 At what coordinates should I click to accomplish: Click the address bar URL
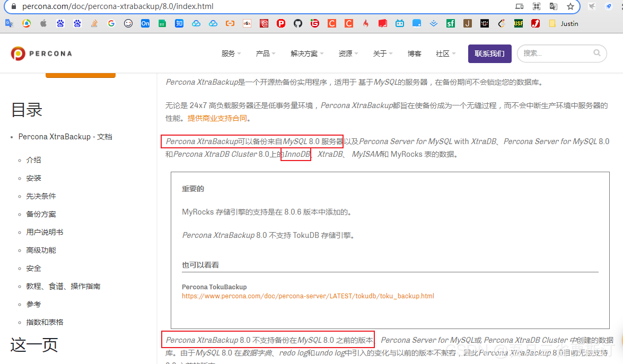click(118, 6)
